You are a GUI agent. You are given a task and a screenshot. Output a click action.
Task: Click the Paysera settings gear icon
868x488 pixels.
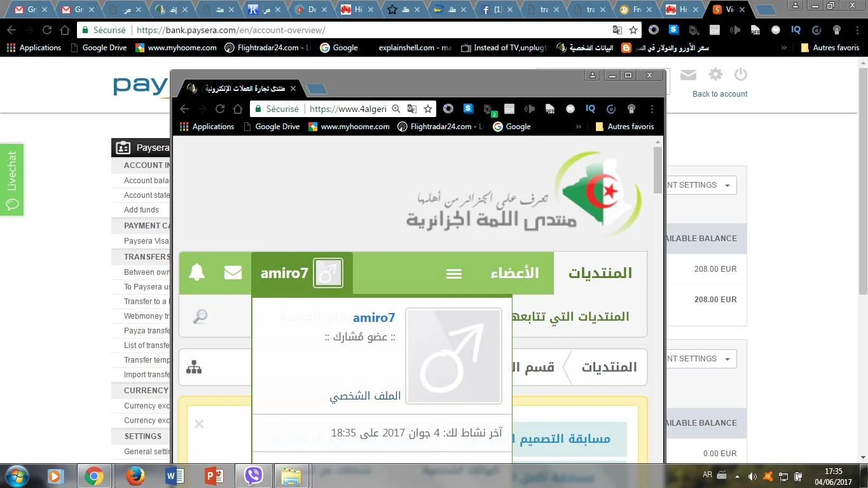pyautogui.click(x=715, y=75)
